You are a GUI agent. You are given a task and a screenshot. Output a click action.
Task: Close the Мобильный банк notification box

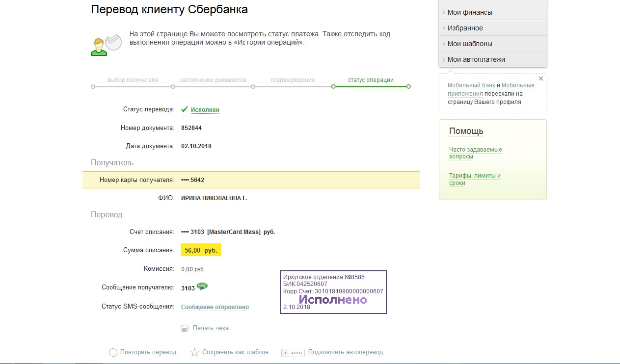541,78
